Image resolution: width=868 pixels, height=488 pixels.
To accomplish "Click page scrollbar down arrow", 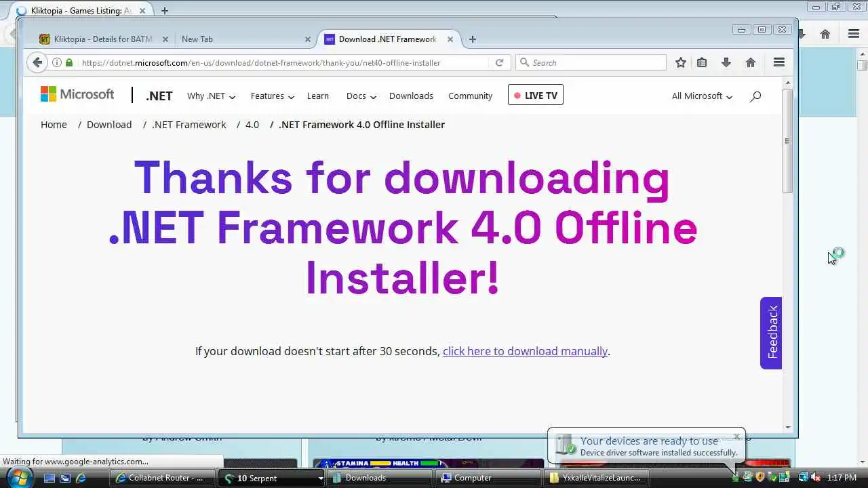I will click(787, 427).
